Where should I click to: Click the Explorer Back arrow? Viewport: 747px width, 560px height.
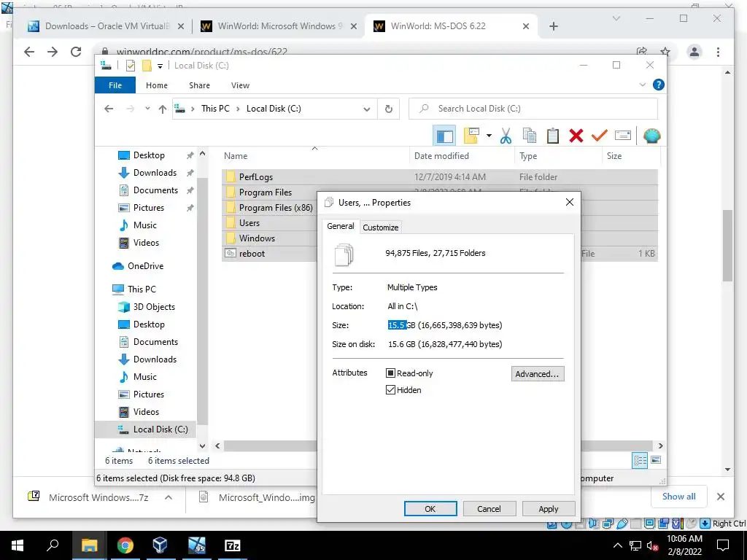point(109,109)
